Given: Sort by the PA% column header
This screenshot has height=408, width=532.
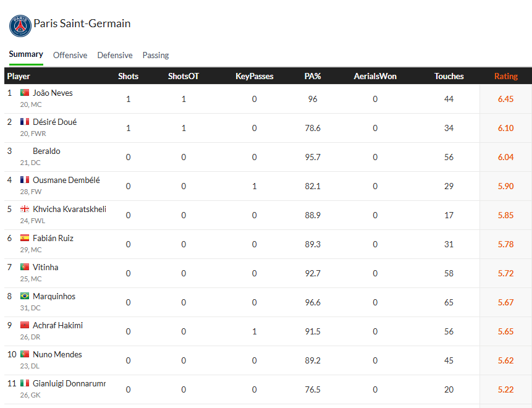Looking at the screenshot, I should click(x=313, y=76).
